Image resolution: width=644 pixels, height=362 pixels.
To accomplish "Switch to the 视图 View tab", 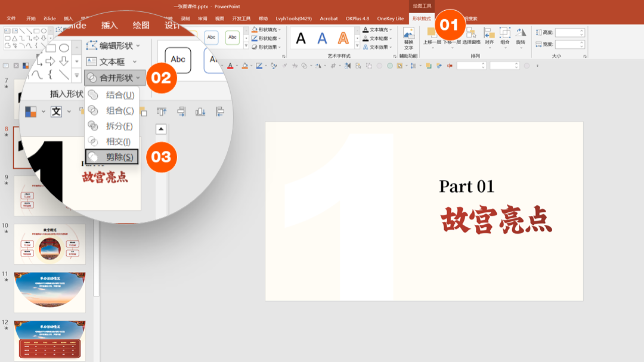I will 219,18.
